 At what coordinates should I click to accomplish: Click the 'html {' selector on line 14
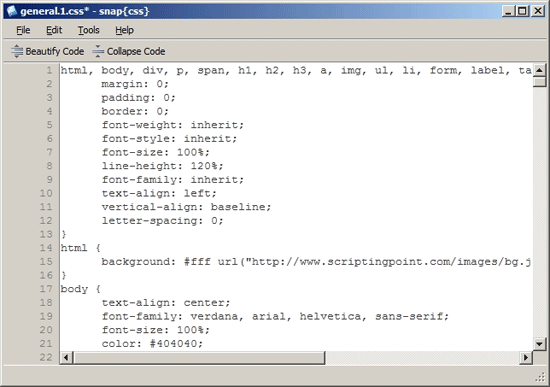(81, 248)
